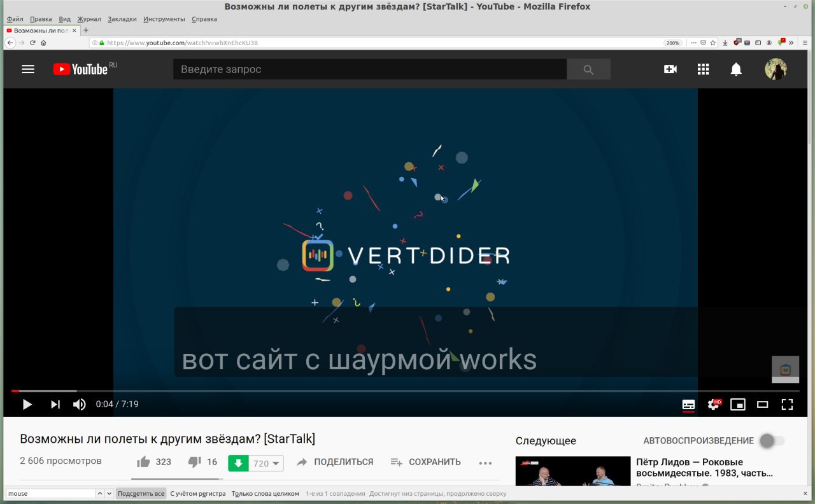Seek on the video progress bar
This screenshot has width=815, height=504.
point(405,391)
